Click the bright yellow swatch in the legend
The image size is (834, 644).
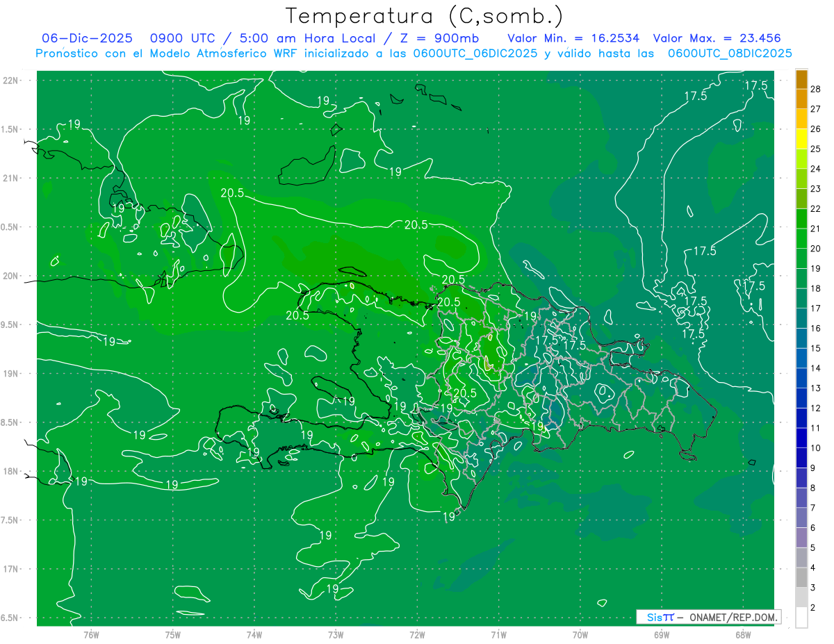tap(801, 139)
